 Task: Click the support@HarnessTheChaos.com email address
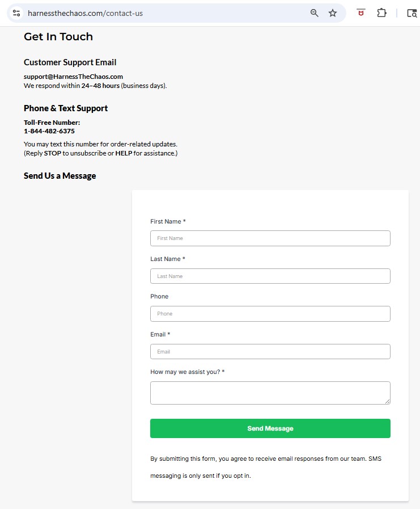click(73, 77)
